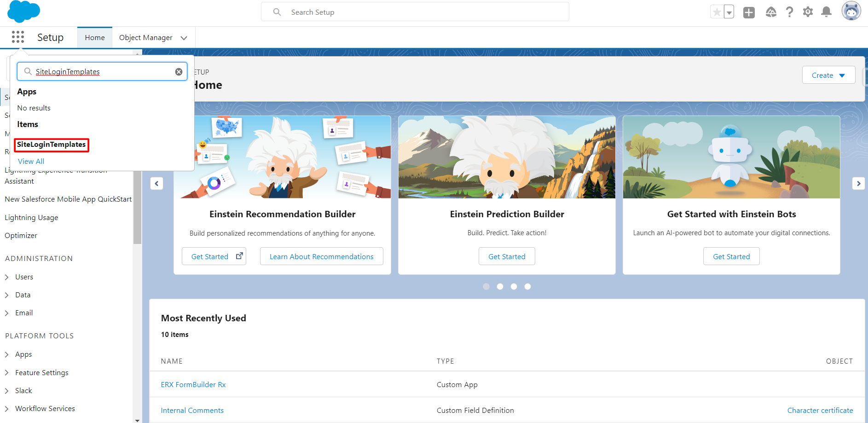Select SiteLoginTemplates search result

(52, 145)
